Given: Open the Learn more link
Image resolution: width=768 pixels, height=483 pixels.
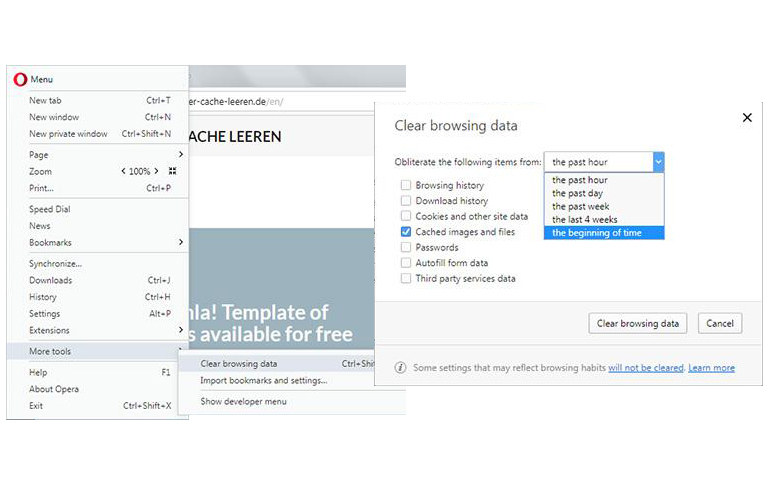Looking at the screenshot, I should [711, 368].
